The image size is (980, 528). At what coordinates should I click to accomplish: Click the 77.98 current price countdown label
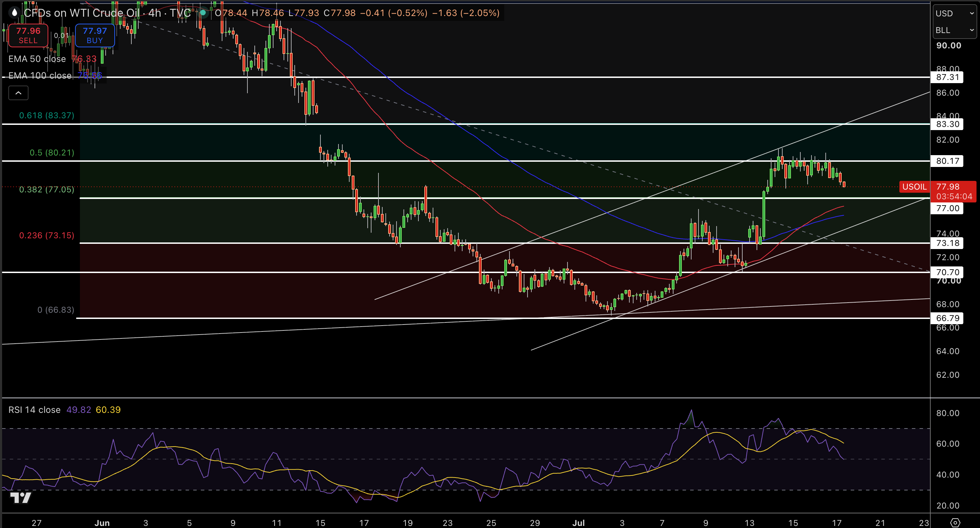(x=954, y=192)
